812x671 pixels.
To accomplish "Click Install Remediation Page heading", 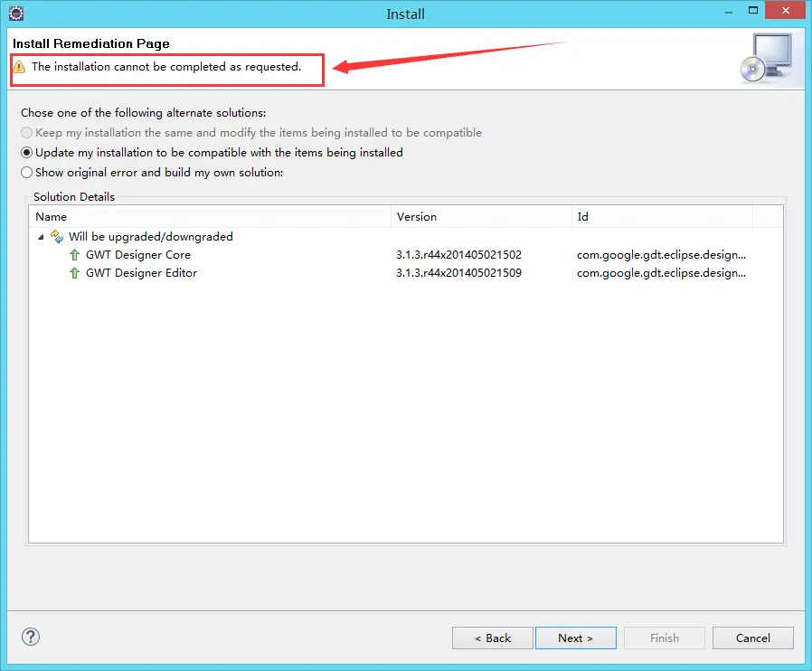I will click(91, 43).
